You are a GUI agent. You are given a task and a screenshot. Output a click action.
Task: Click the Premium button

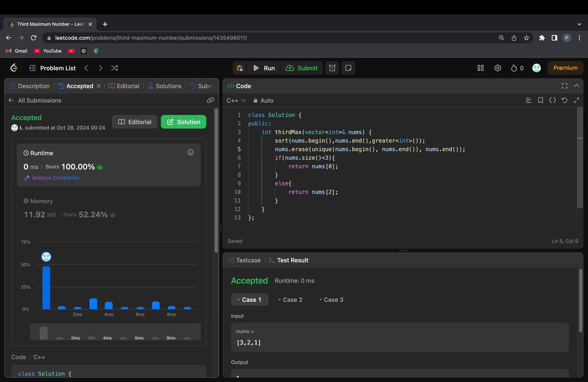(x=565, y=68)
